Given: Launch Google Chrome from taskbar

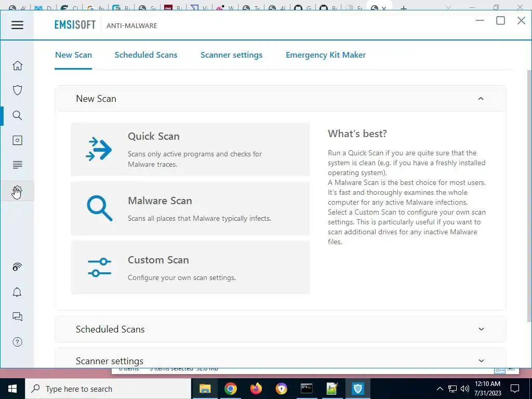Looking at the screenshot, I should [230, 389].
